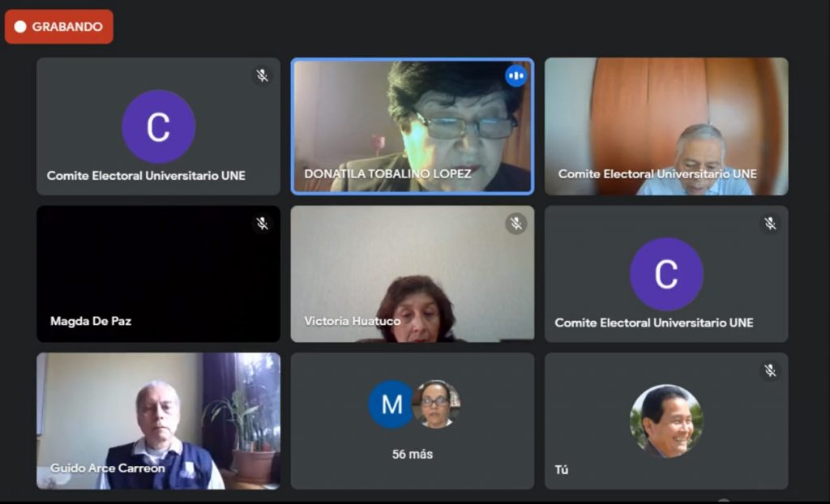830x504 pixels.
Task: Select top-right Comite Electoral Universitario video tile
Action: (x=666, y=126)
